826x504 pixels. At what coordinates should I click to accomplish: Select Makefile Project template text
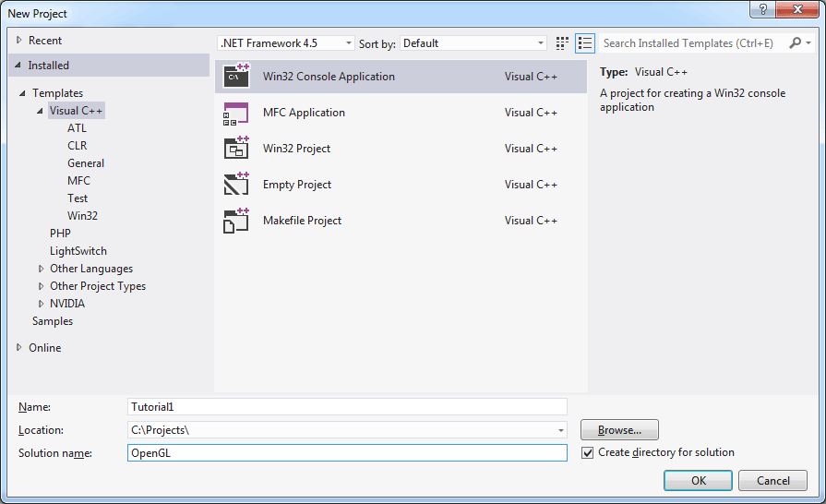pos(302,220)
